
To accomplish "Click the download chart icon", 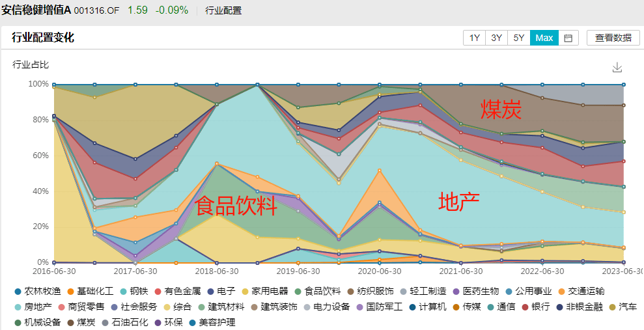I will tap(617, 68).
